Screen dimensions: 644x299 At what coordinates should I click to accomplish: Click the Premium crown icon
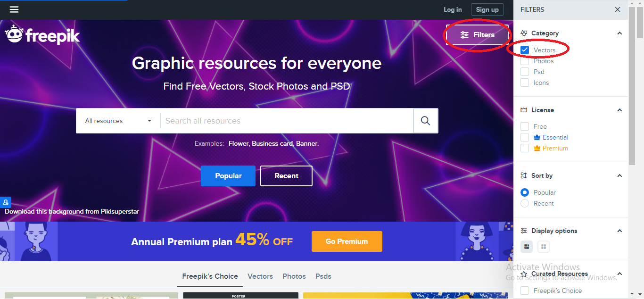coord(537,148)
